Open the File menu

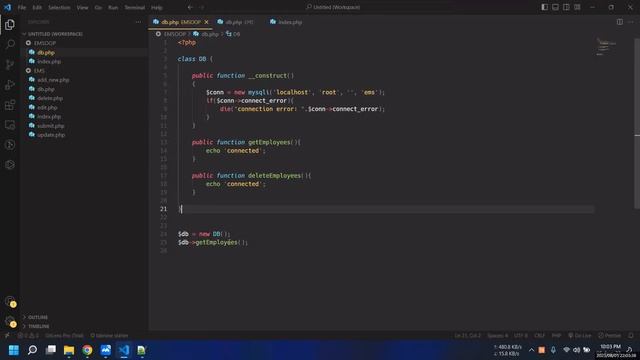[x=22, y=7]
